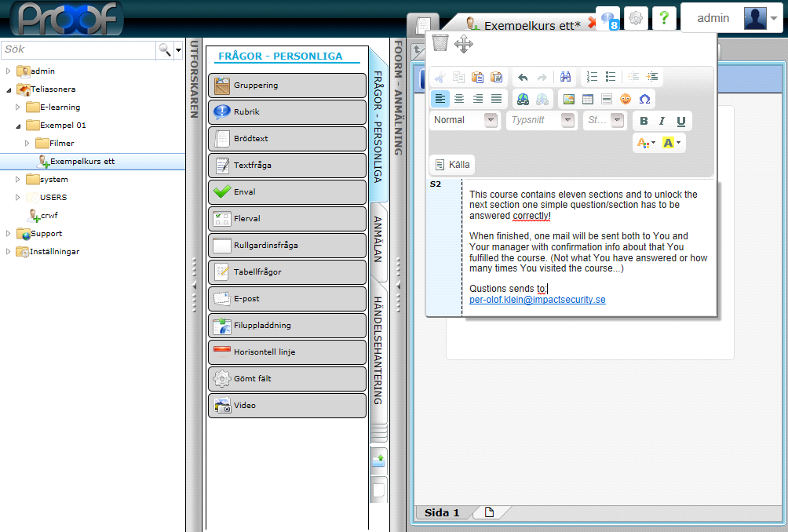Switch to the Sida 1 page tab

[442, 513]
